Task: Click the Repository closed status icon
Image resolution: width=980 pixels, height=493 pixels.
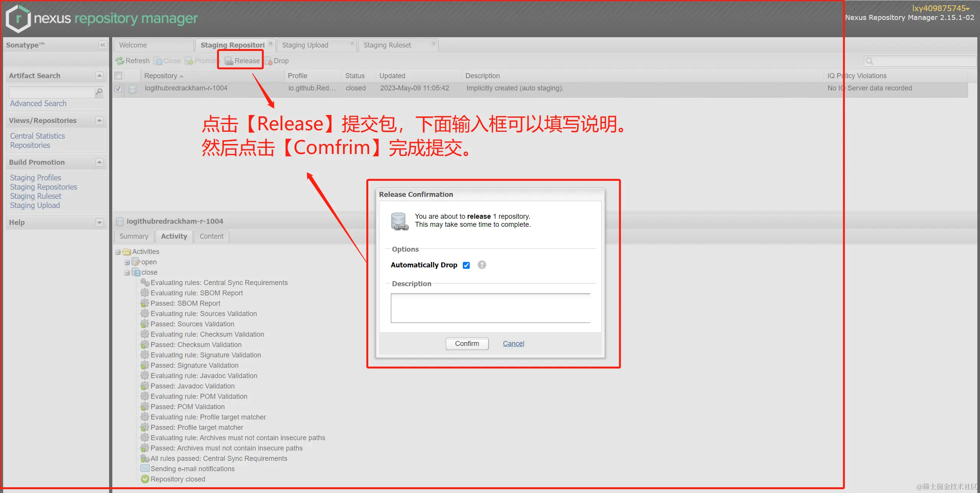Action: 145,479
